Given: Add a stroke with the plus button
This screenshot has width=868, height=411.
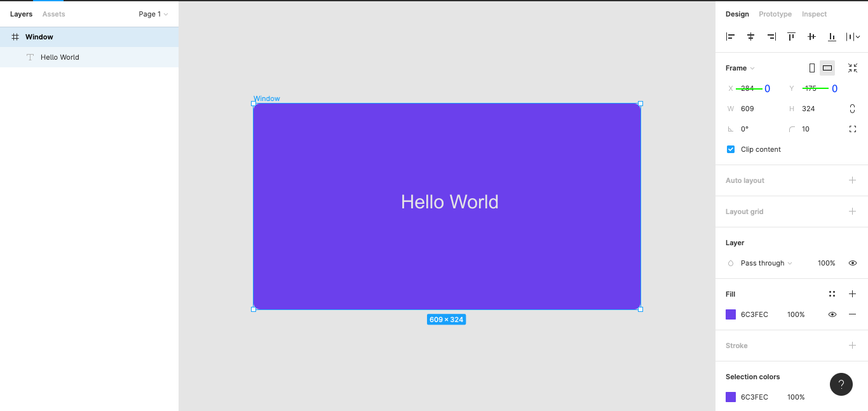Looking at the screenshot, I should 852,345.
